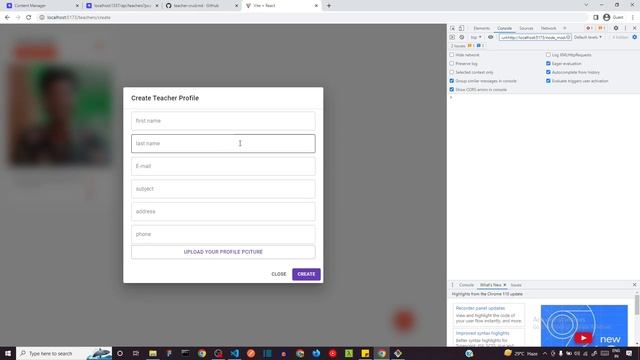Select the What's New drawer tab
This screenshot has width=640, height=360.
491,285
